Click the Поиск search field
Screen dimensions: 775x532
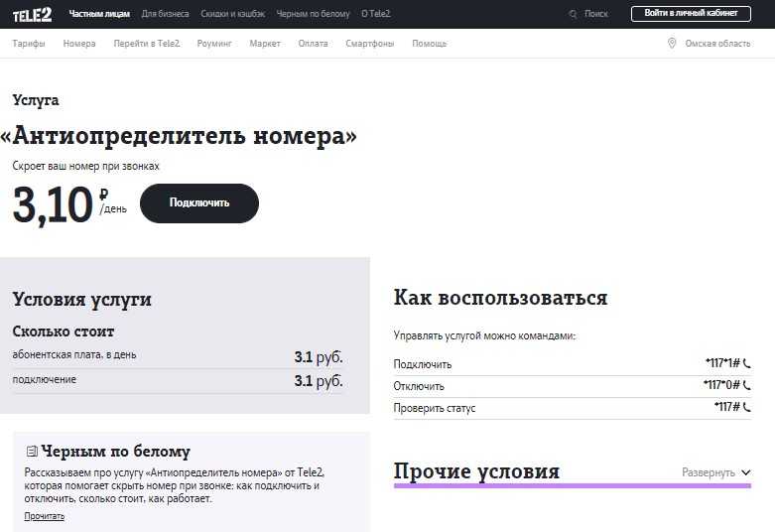595,14
